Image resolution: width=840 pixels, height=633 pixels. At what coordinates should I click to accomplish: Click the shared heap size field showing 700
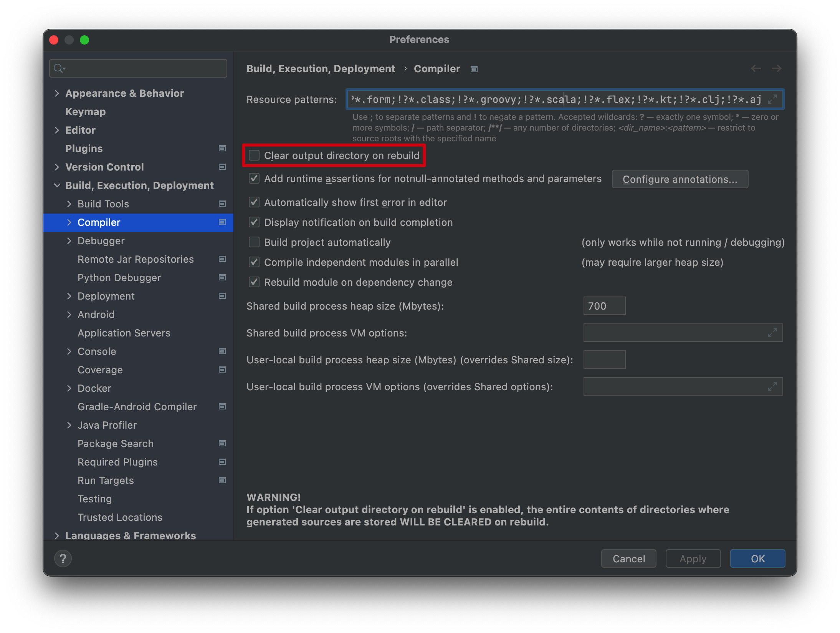(604, 306)
